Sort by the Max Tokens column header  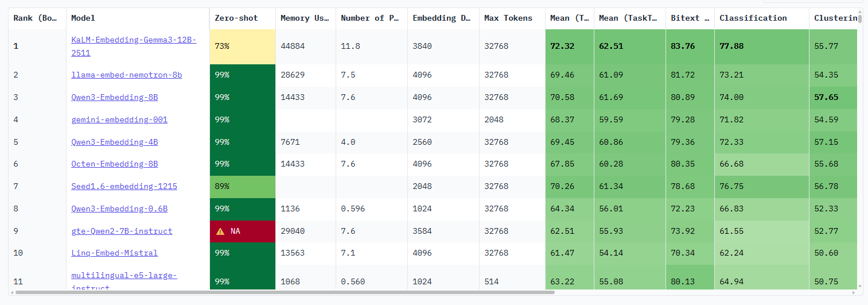pos(512,18)
